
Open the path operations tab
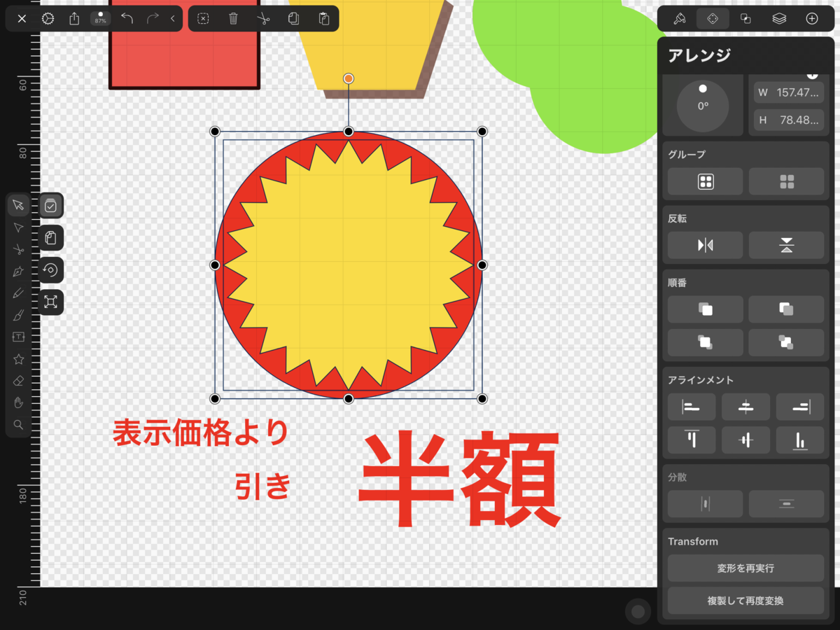coord(745,18)
